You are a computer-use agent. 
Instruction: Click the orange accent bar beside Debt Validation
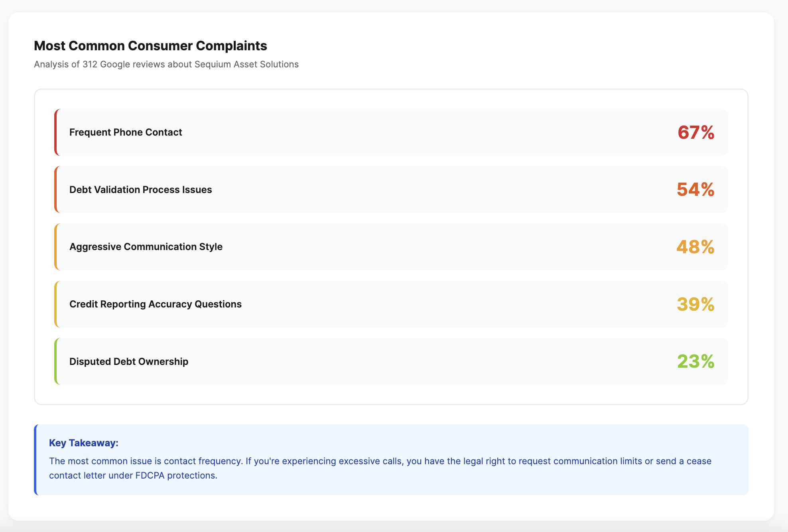point(56,189)
